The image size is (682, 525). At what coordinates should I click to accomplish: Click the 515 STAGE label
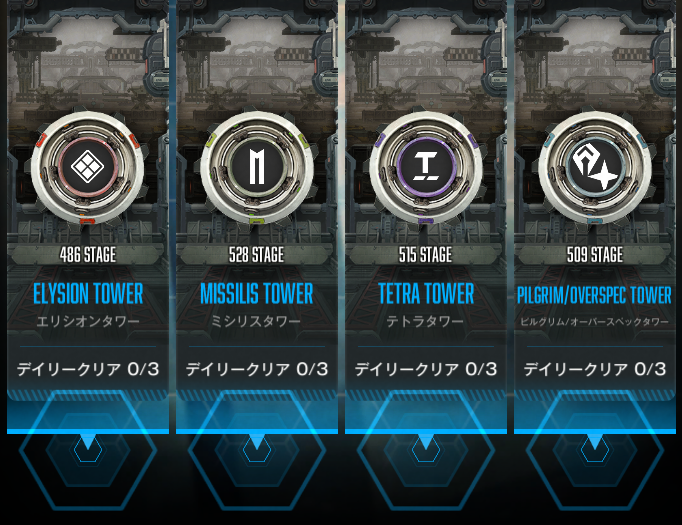coord(426,254)
